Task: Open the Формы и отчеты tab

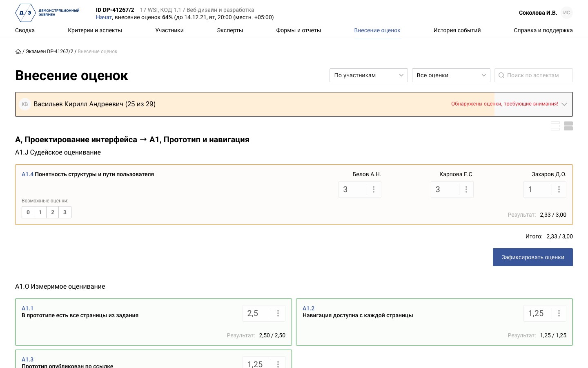Action: point(298,30)
